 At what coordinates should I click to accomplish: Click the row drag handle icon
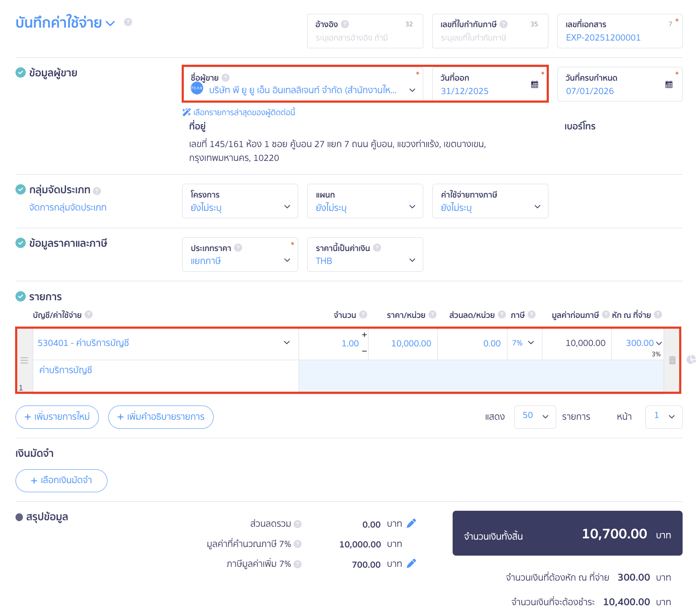tap(24, 360)
